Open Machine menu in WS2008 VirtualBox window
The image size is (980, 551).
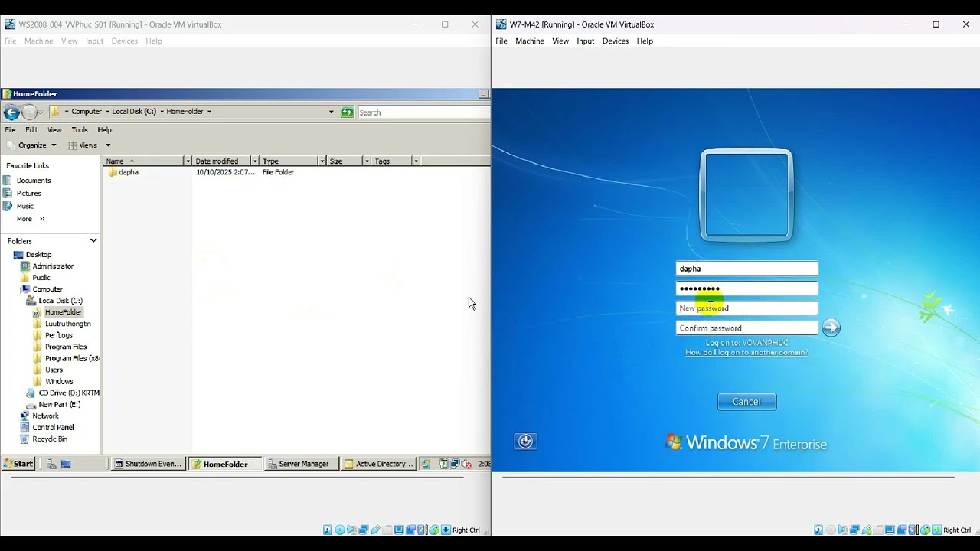(x=39, y=41)
